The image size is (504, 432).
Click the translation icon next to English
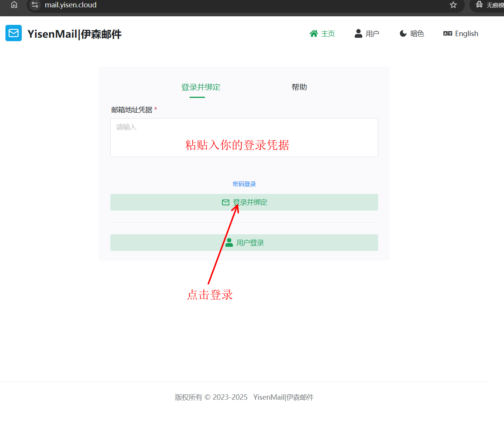pos(447,33)
